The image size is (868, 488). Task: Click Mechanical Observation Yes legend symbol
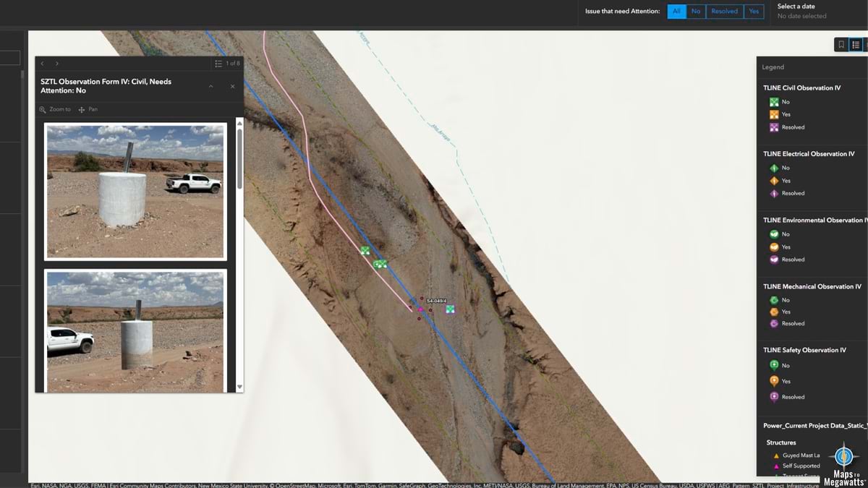(774, 312)
